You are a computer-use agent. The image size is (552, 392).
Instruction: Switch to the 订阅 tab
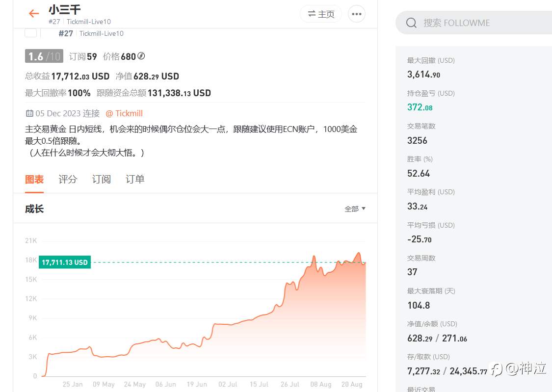102,180
